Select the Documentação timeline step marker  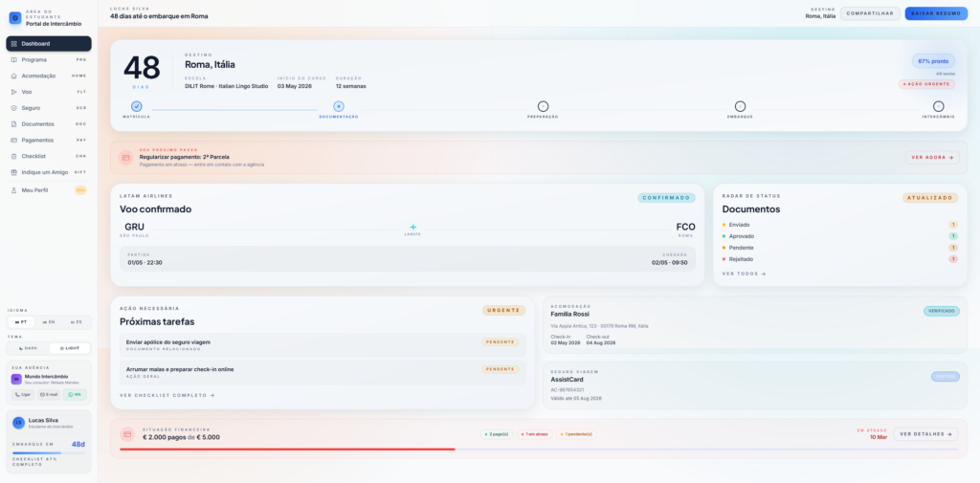pos(339,106)
